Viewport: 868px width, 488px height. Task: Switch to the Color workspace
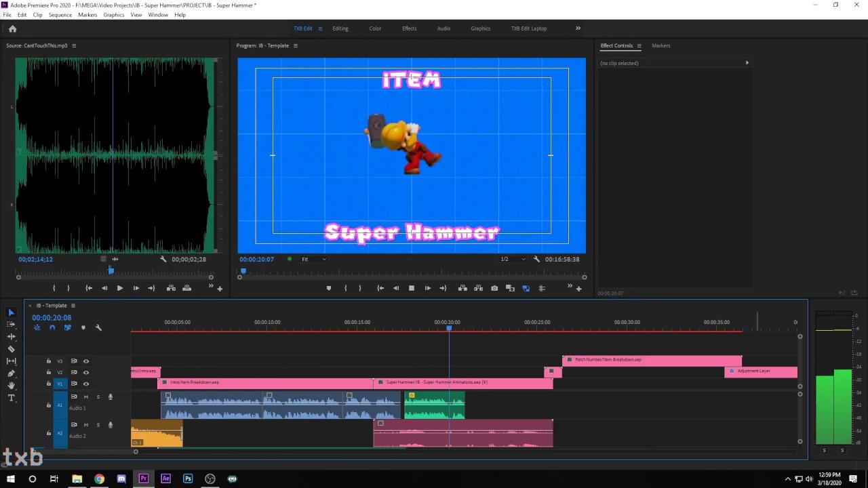click(x=375, y=28)
